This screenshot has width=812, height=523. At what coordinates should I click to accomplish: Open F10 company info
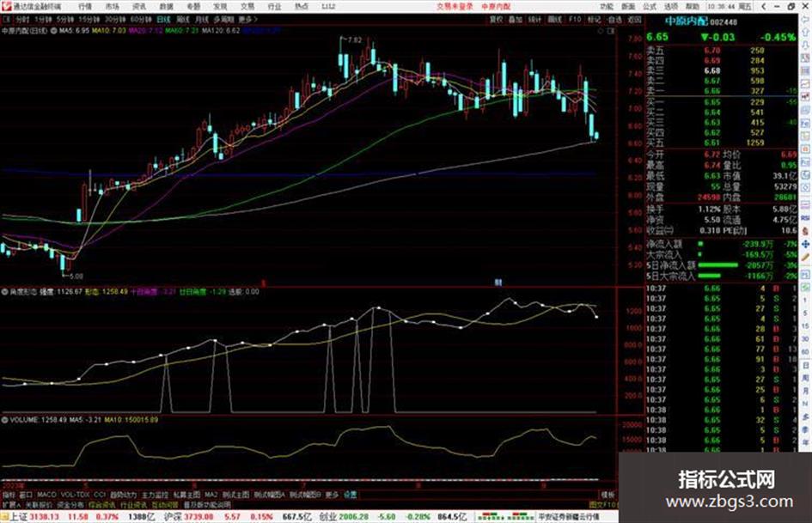click(575, 19)
